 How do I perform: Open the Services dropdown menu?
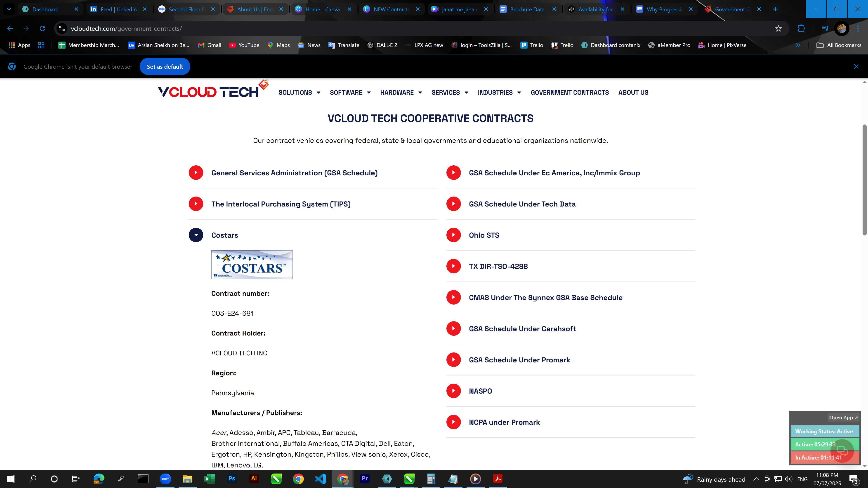450,93
